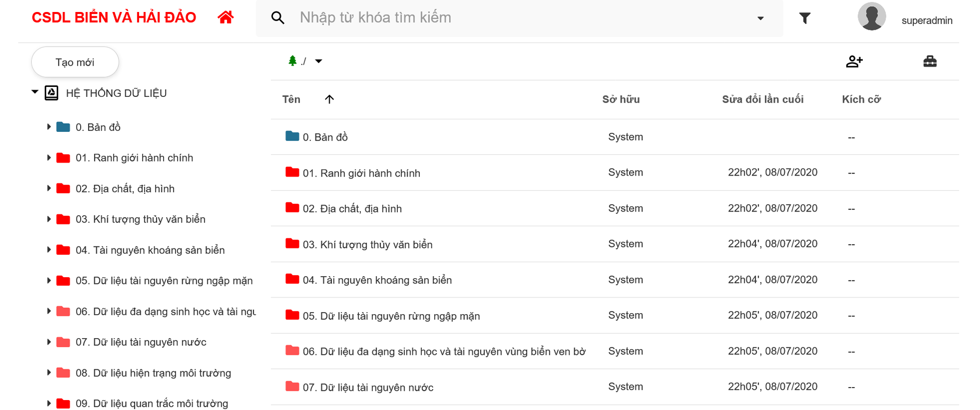This screenshot has height=410, width=980.
Task: Expand 03. Khí tượng thủy văn biển node
Action: (x=48, y=219)
